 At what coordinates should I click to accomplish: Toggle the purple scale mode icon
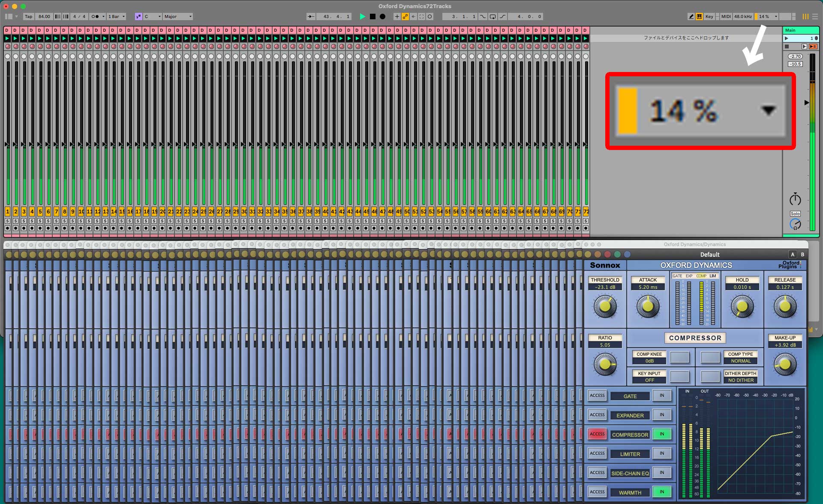138,17
